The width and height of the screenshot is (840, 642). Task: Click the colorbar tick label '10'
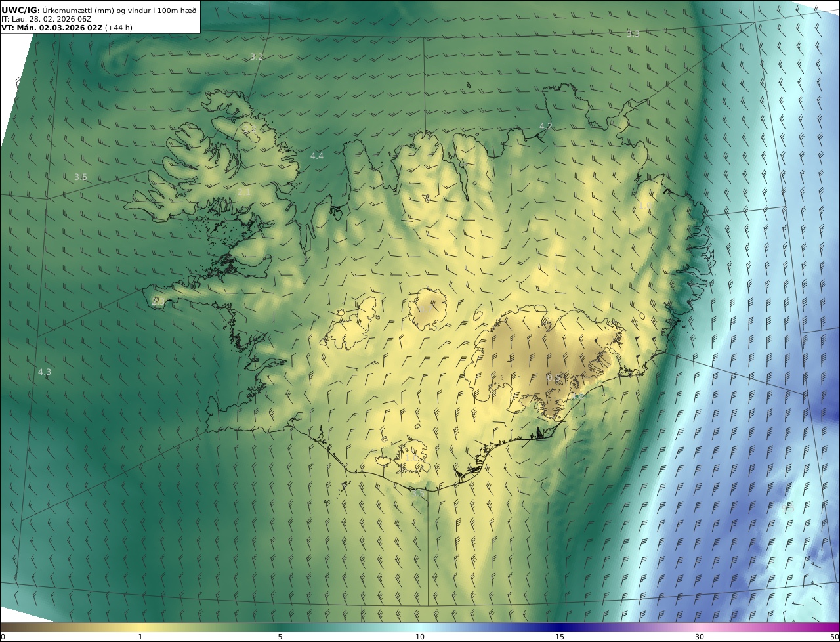point(420,637)
